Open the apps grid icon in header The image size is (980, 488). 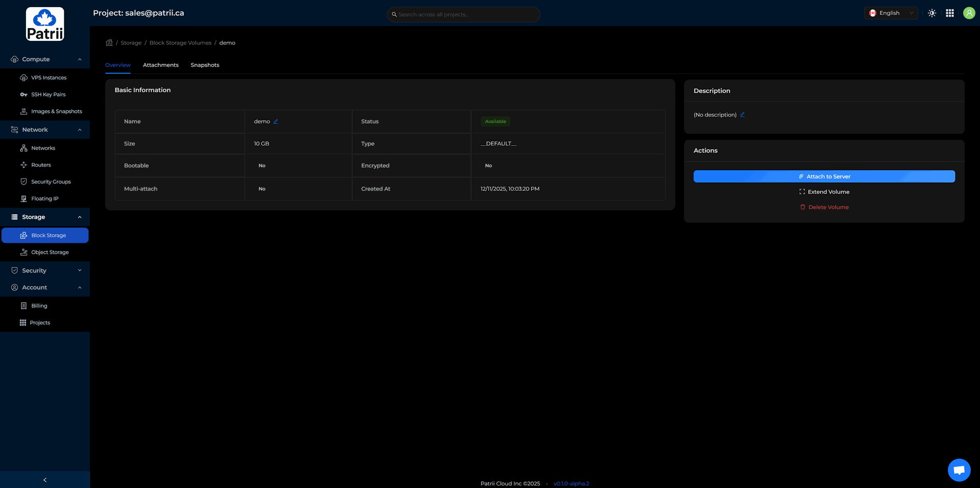(949, 13)
